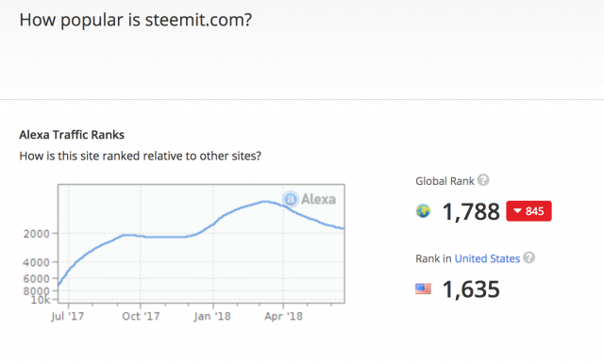Click the 2000 rank axis label
The width and height of the screenshot is (604, 364).
click(x=37, y=234)
